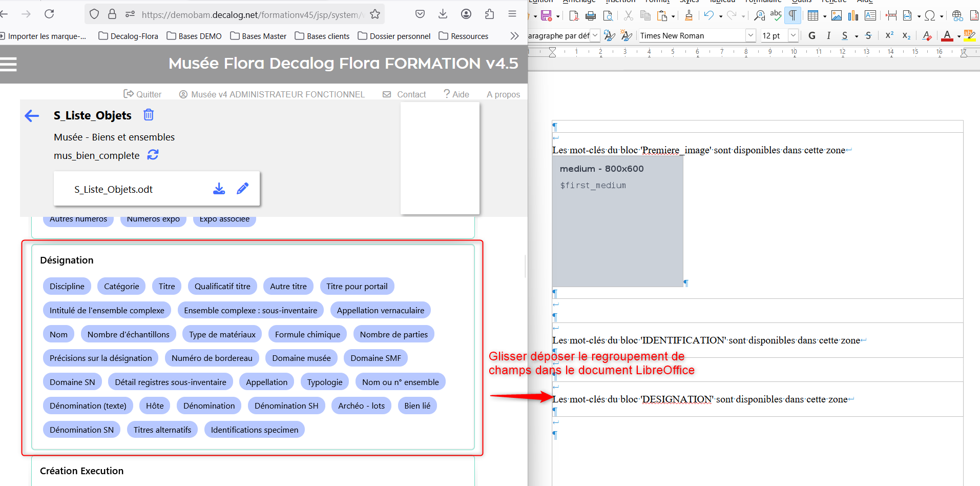Image resolution: width=980 pixels, height=486 pixels.
Task: Open the font size dropdown
Action: click(793, 35)
